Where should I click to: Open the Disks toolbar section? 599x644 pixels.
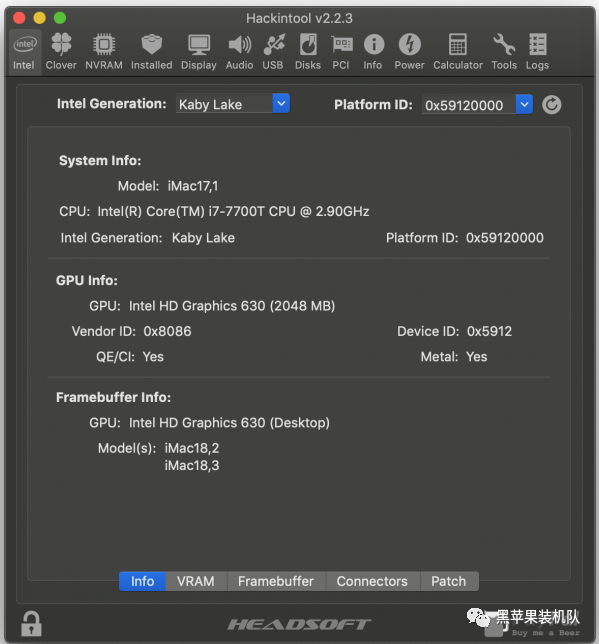[x=308, y=52]
